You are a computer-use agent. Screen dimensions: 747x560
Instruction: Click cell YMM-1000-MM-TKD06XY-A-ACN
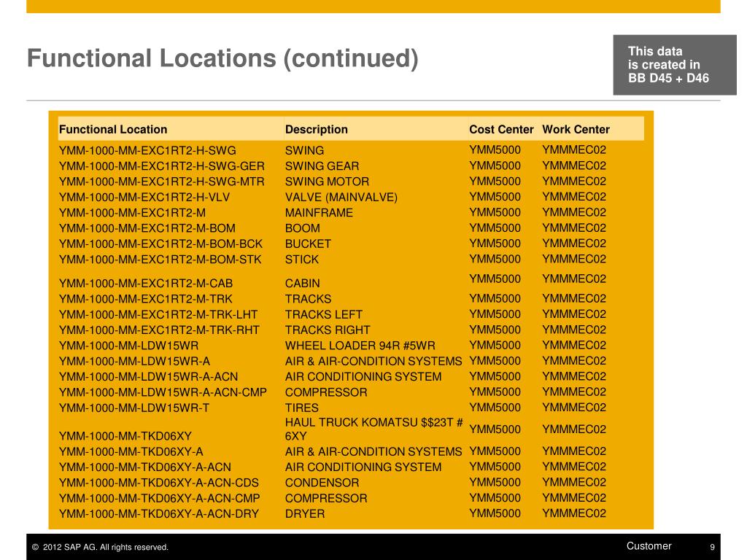click(145, 467)
